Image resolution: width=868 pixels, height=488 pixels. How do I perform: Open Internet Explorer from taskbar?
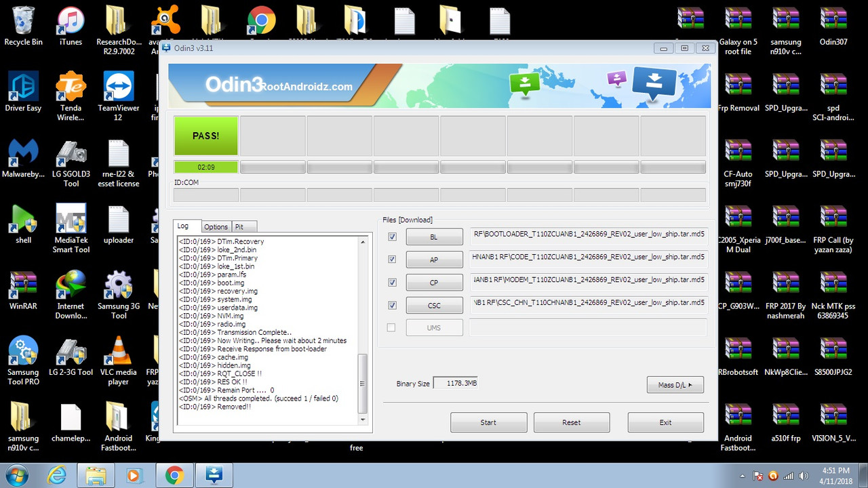[x=56, y=476]
